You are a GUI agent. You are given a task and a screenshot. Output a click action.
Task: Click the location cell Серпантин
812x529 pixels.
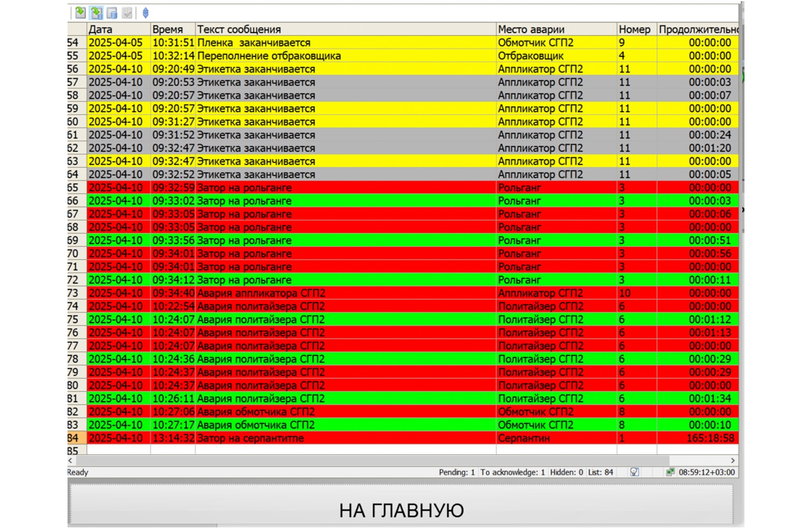[524, 438]
